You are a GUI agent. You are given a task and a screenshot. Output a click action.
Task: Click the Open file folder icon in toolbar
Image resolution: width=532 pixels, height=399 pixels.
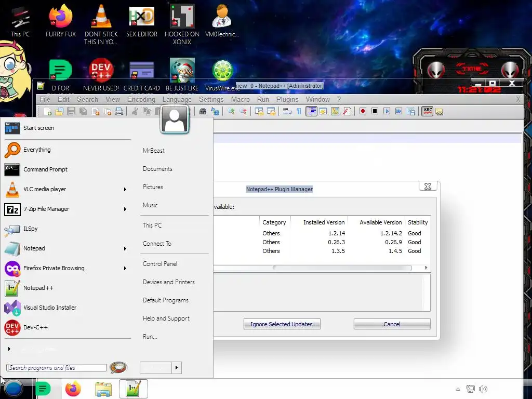tap(59, 111)
